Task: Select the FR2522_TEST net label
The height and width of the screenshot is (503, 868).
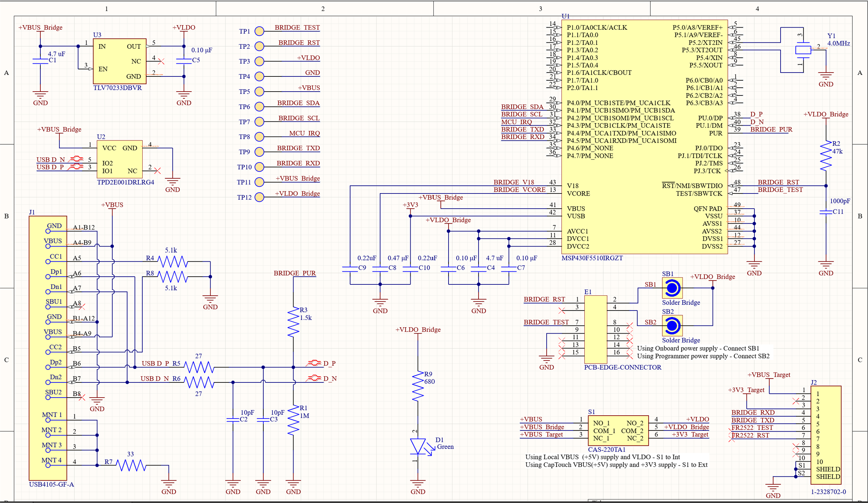Action: [x=752, y=428]
